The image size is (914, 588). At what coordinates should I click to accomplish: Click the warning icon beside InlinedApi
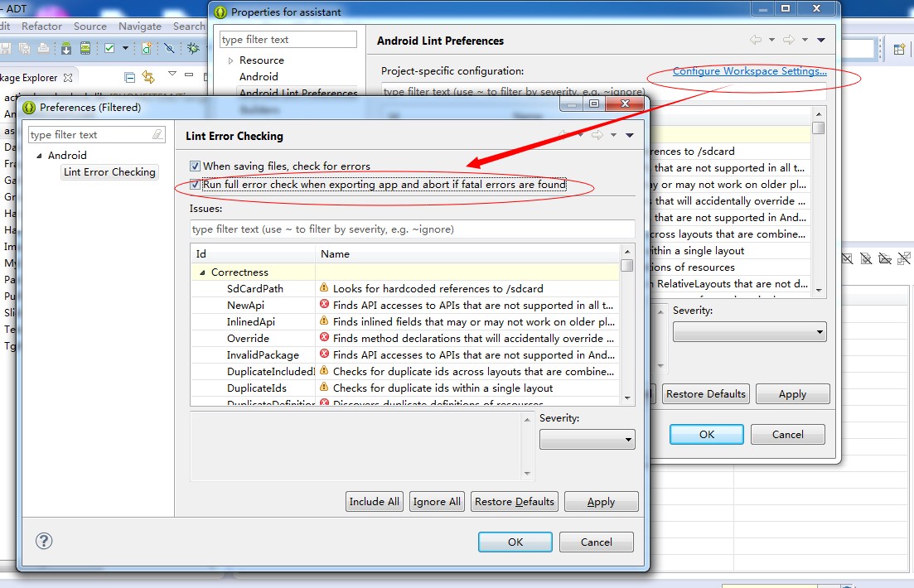coord(324,321)
